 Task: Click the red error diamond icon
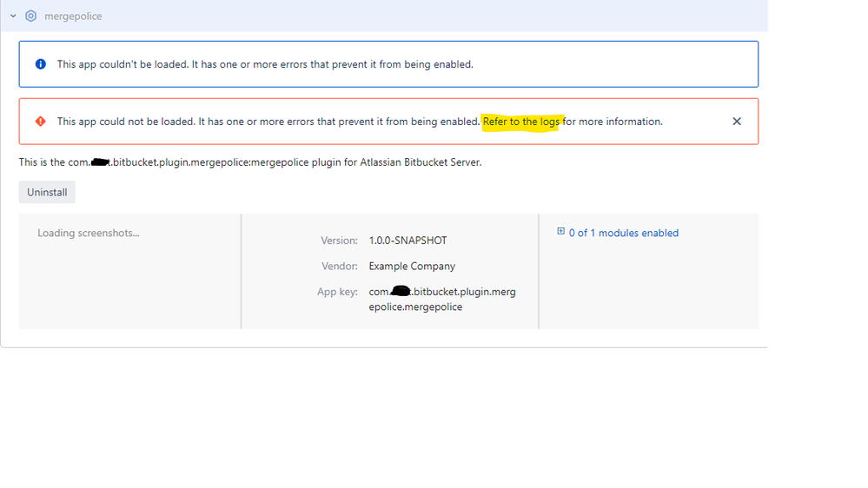click(x=41, y=122)
